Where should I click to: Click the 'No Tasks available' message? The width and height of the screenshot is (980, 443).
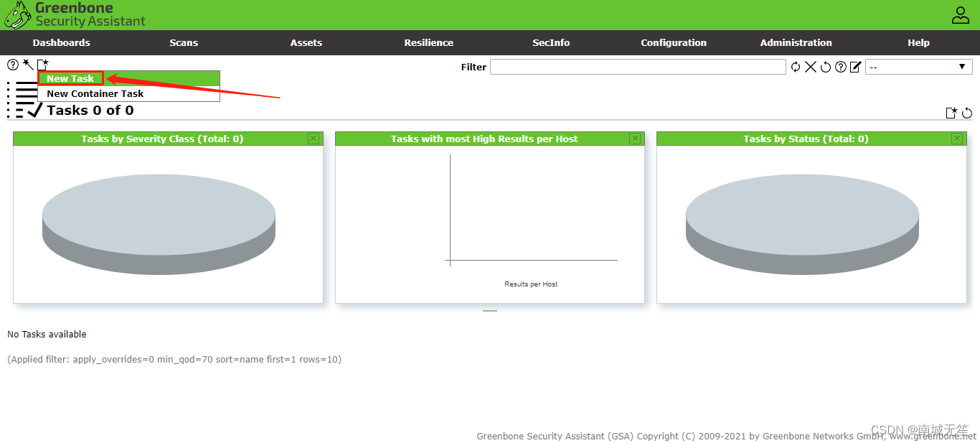click(47, 334)
